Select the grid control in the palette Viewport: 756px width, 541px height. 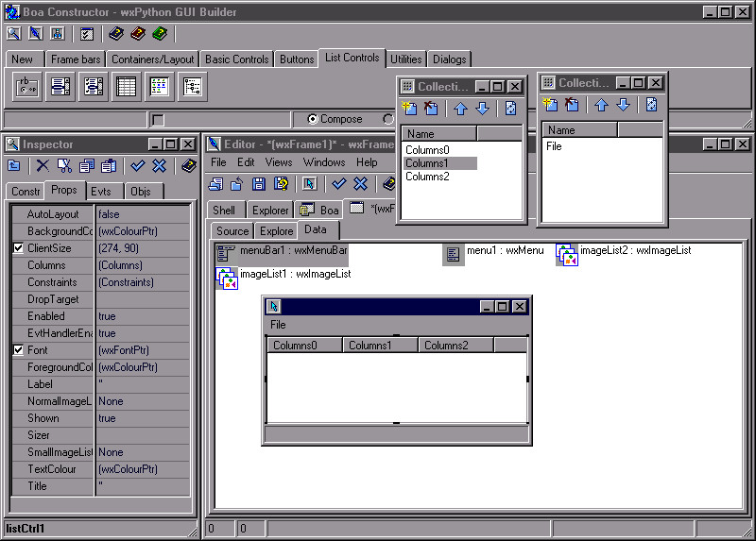[x=127, y=87]
